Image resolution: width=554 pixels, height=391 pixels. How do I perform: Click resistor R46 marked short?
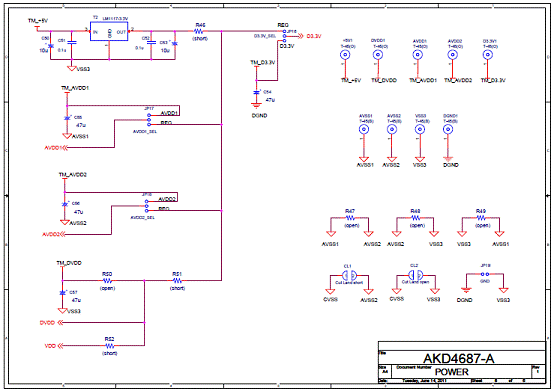[199, 31]
